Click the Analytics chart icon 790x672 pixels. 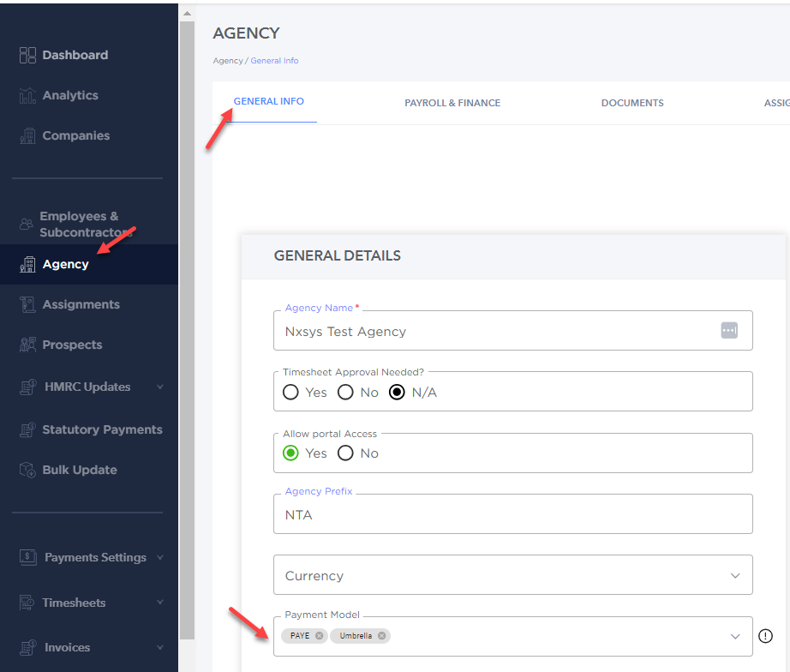click(27, 95)
